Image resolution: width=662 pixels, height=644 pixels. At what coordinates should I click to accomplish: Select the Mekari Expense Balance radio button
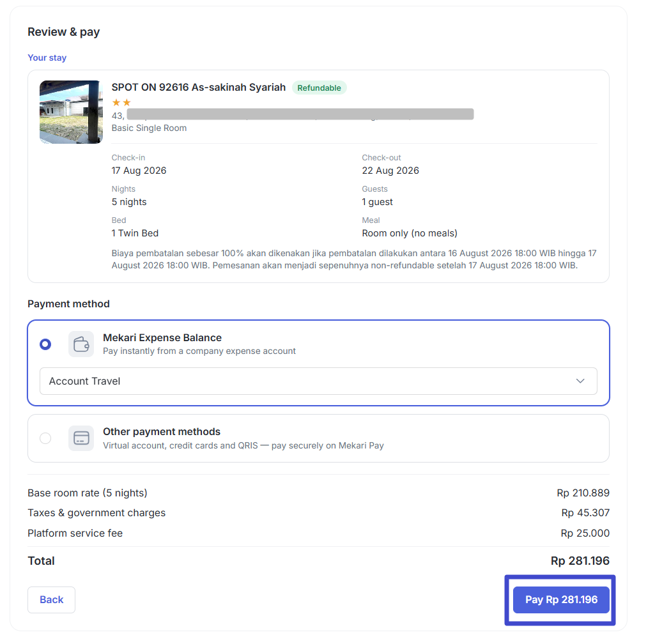tap(45, 344)
